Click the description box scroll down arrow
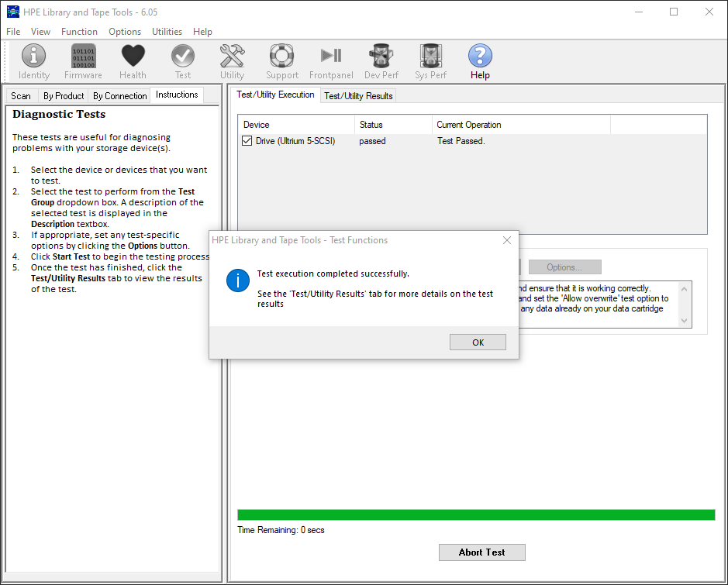The height and width of the screenshot is (585, 728). [684, 321]
